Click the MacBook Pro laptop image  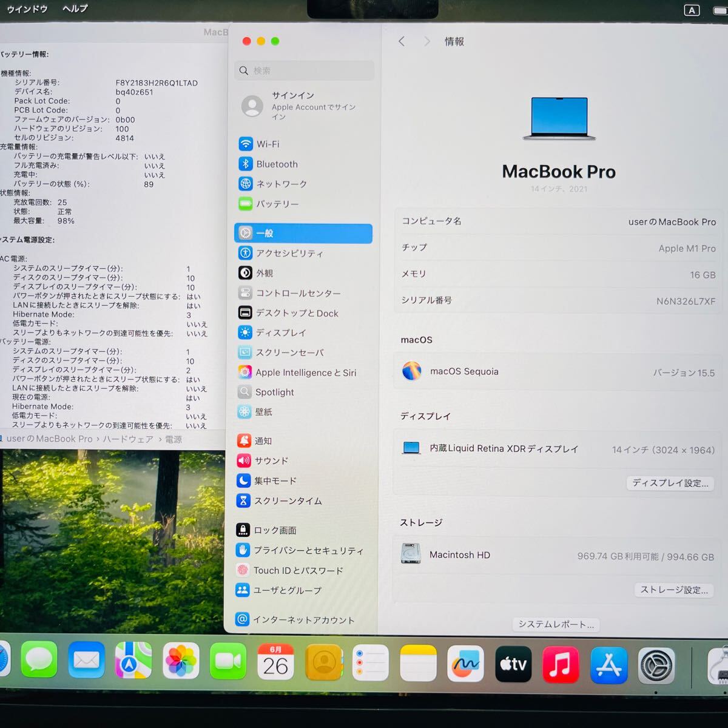coord(559,120)
